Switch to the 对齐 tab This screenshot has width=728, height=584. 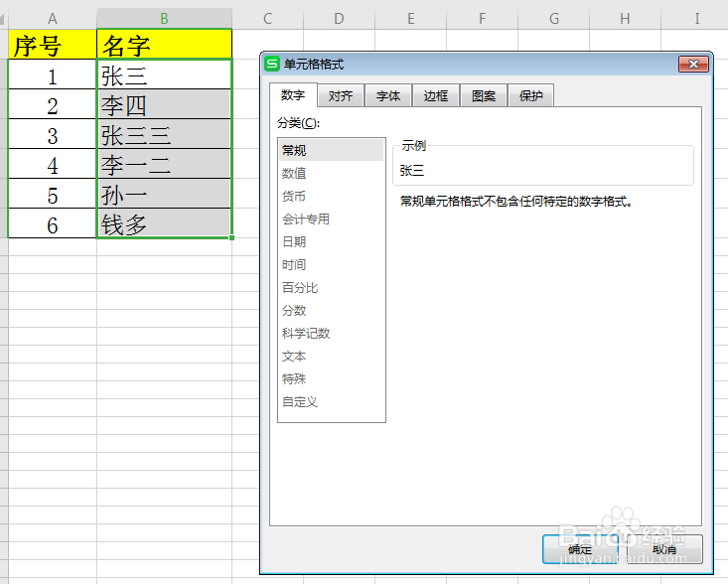(x=341, y=95)
